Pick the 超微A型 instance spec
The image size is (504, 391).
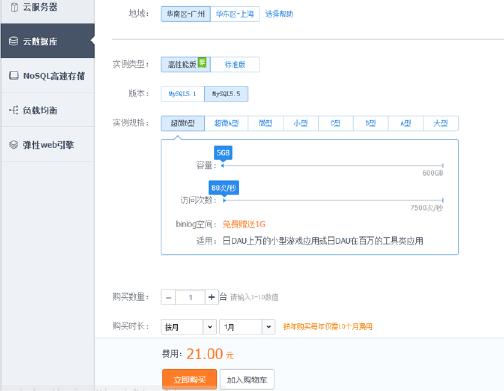click(226, 123)
